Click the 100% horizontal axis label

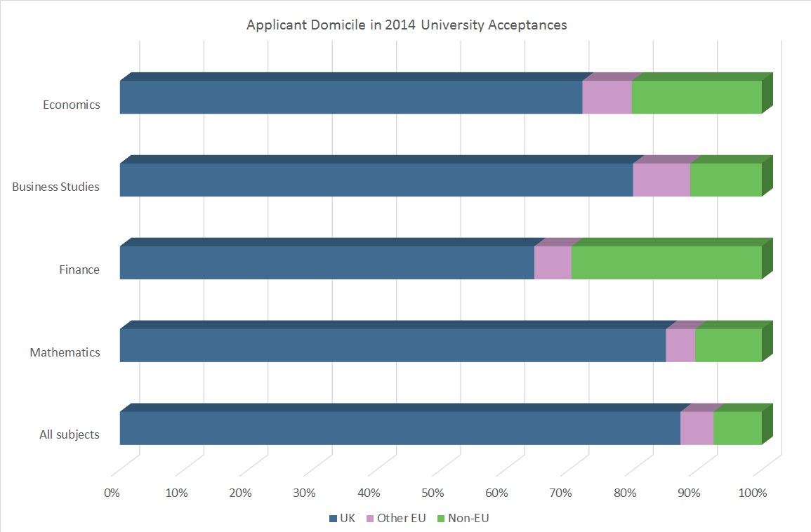(753, 493)
